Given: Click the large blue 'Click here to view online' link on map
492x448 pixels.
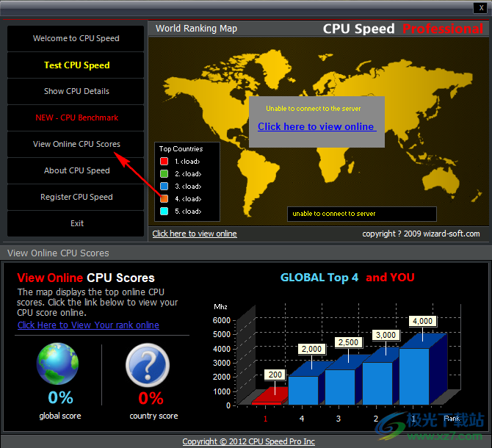Looking at the screenshot, I should (x=317, y=126).
